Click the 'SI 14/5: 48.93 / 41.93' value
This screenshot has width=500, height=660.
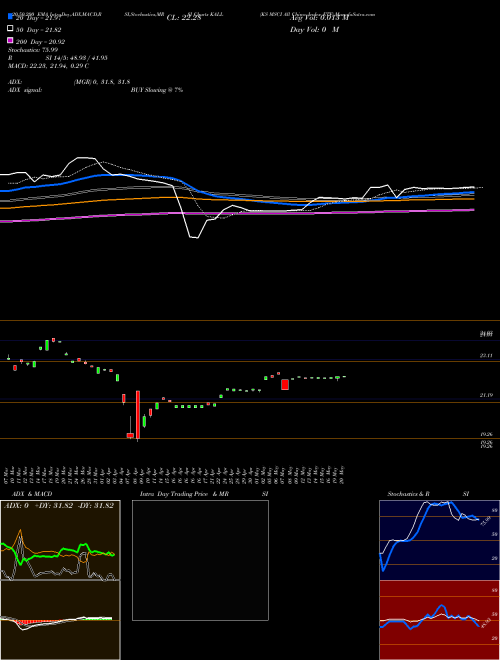(x=77, y=58)
